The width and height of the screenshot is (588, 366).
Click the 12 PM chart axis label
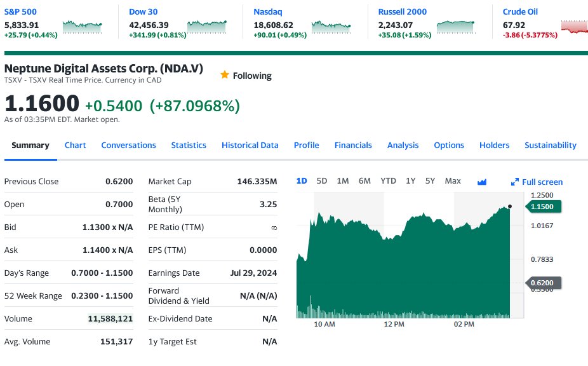click(x=394, y=324)
